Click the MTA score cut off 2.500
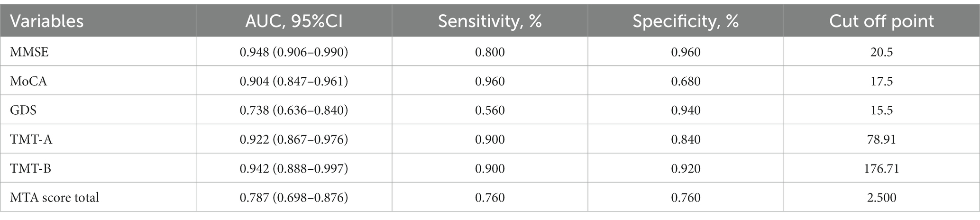Viewport: 980px width, 220px height. point(882,197)
